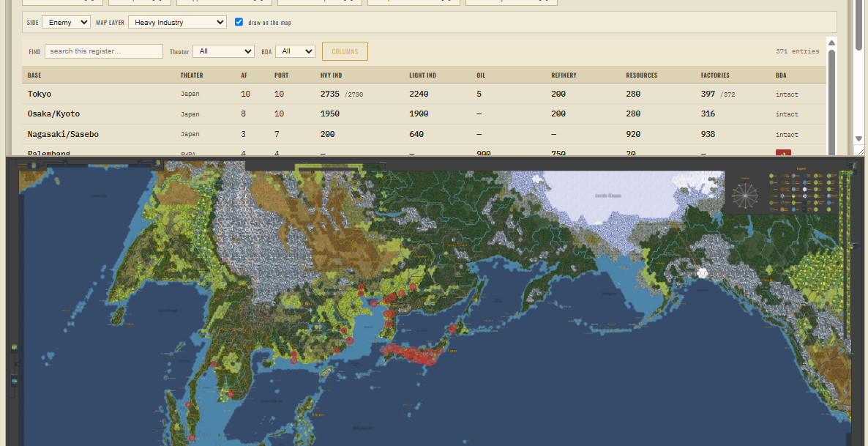Uncheck the draw on the map checkbox
This screenshot has height=446, width=868.
[239, 22]
